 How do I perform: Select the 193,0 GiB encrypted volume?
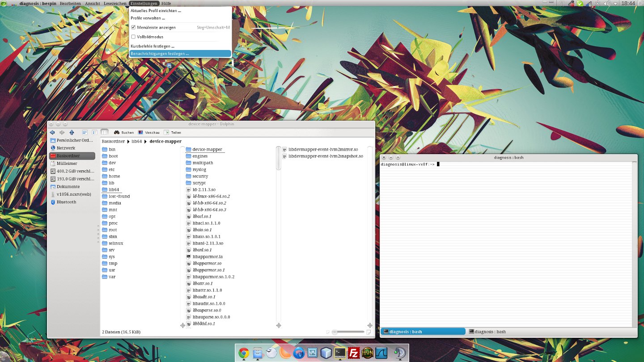(x=72, y=179)
